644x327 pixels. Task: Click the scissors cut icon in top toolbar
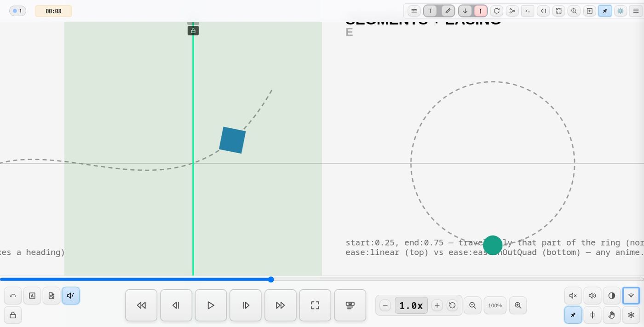coord(512,11)
